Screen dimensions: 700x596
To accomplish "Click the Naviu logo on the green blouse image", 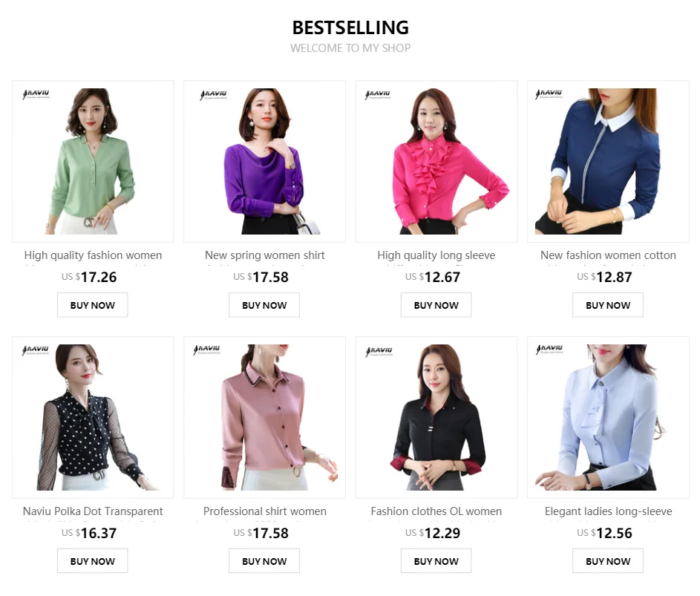I will [x=36, y=94].
